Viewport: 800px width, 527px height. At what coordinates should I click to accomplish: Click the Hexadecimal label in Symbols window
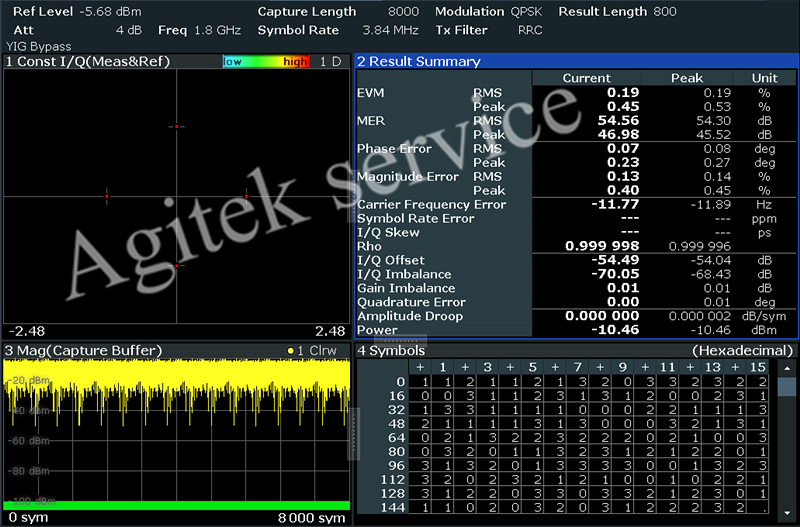click(742, 350)
